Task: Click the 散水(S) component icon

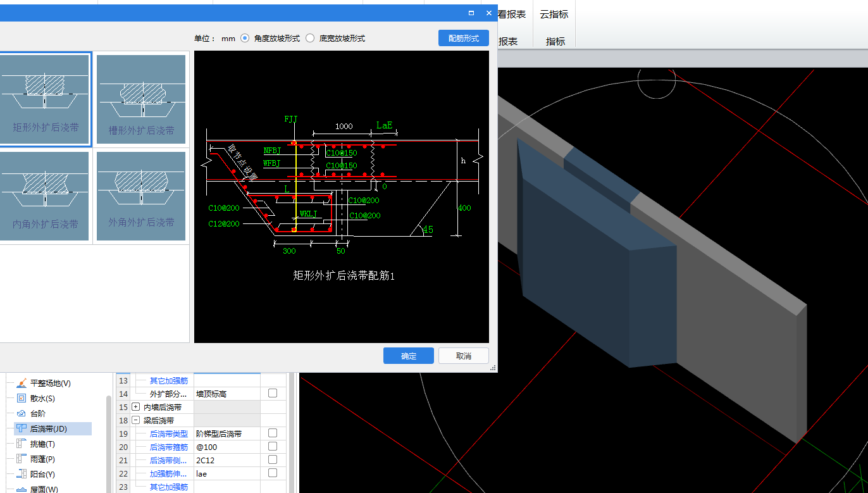Action: 21,398
